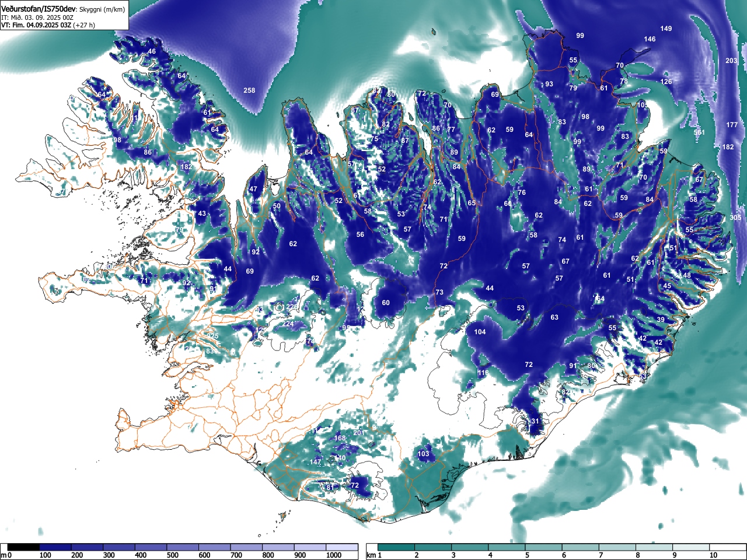747x560 pixels.
Task: Click the 224 visibility value
Action: tap(288, 324)
